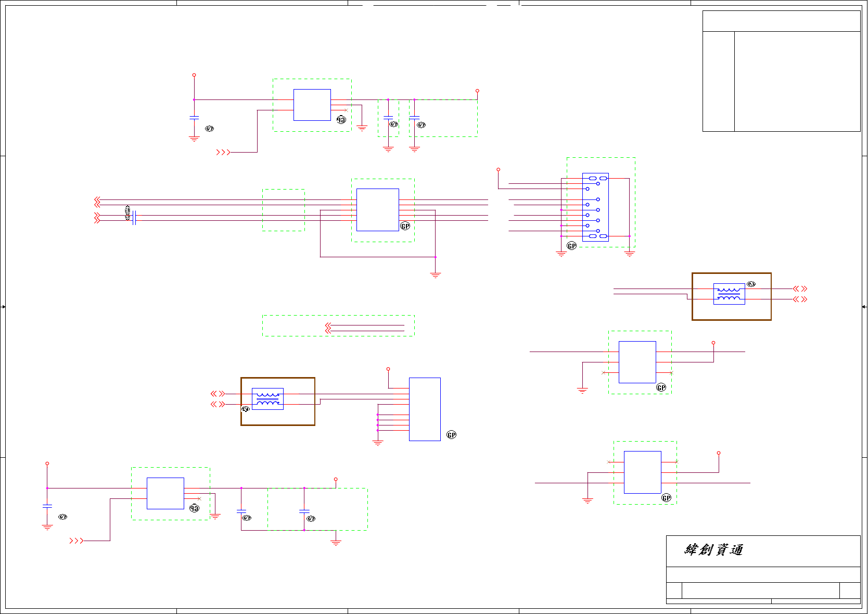Click the GP marker beneath the multi-pin connector
868x614 pixels.
coord(572,246)
